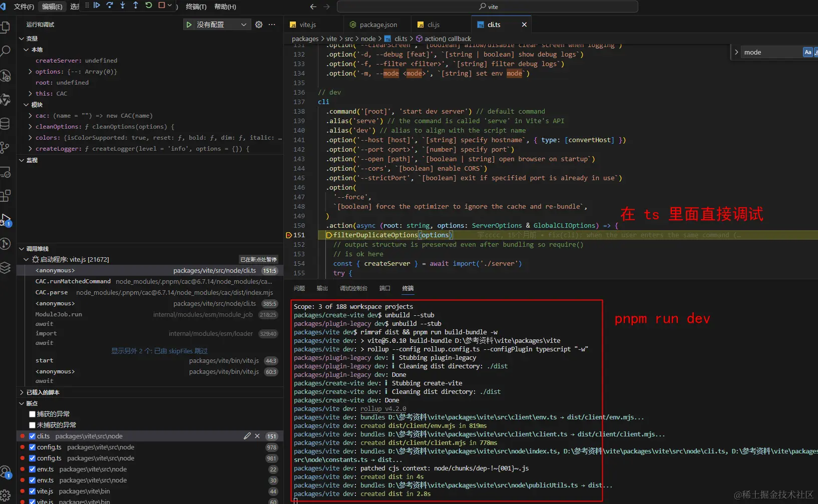The height and width of the screenshot is (504, 818).
Task: Collapse the 调用堆栈 section
Action: [22, 249]
